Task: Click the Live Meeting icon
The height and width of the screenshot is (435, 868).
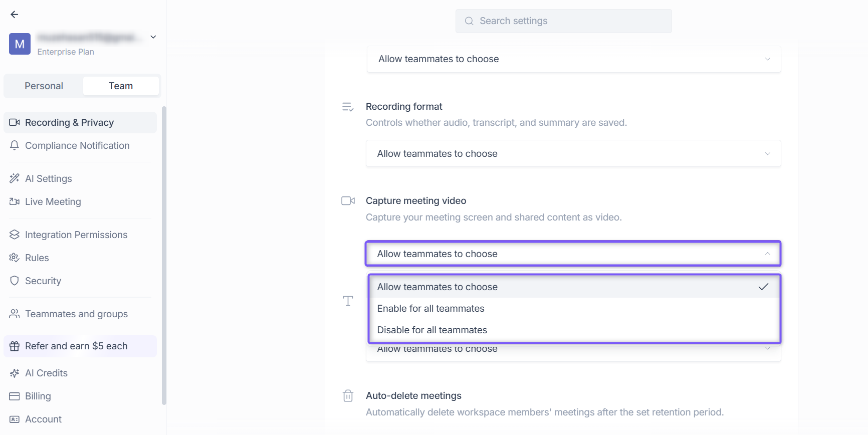Action: pyautogui.click(x=15, y=201)
